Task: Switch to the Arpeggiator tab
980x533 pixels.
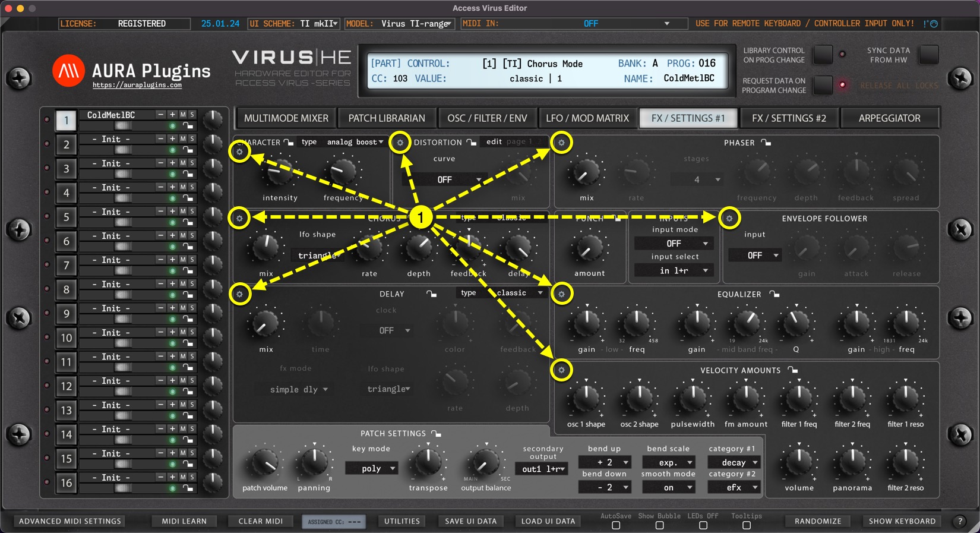Action: (x=889, y=118)
